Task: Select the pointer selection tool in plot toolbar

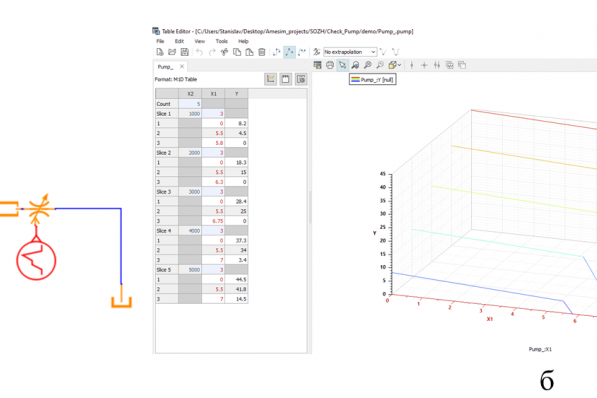Action: coord(342,65)
